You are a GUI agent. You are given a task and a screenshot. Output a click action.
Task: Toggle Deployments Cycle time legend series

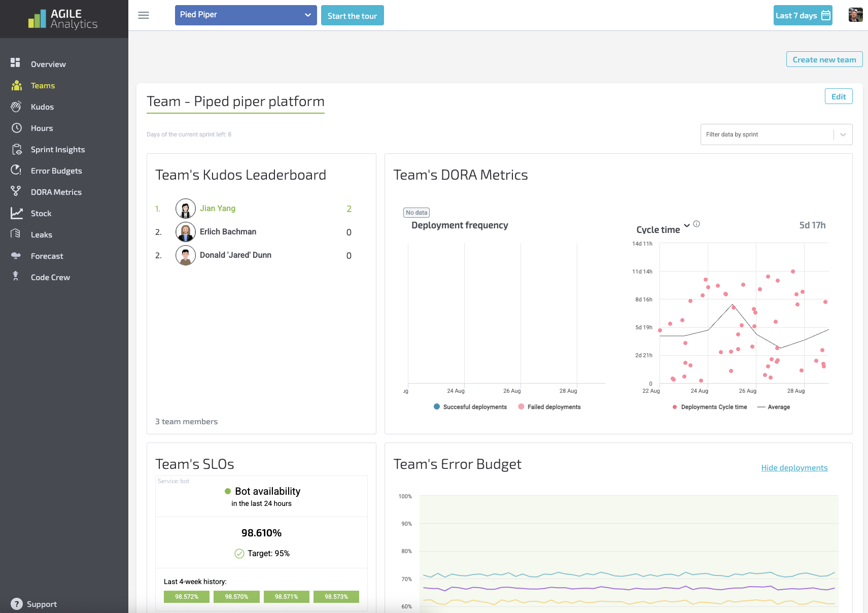[x=709, y=407]
